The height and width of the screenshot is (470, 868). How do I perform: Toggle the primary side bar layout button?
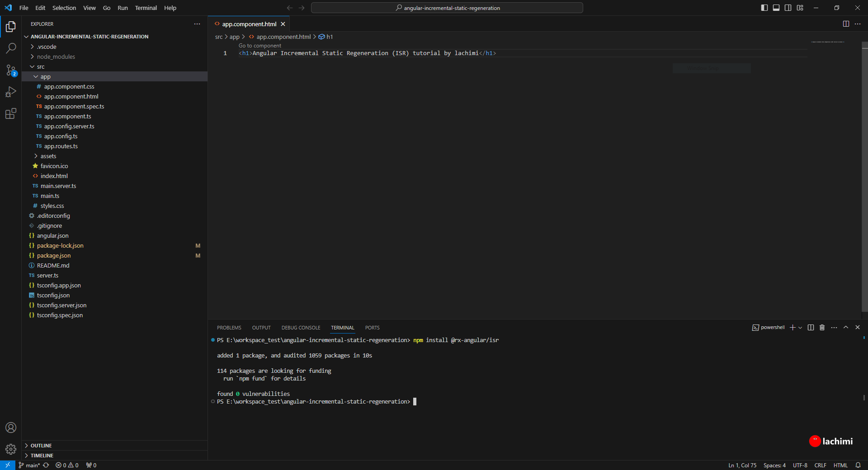764,8
